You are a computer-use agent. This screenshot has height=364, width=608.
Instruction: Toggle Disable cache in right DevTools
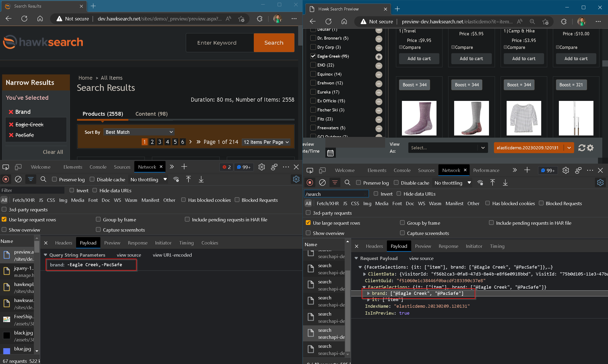pyautogui.click(x=396, y=183)
